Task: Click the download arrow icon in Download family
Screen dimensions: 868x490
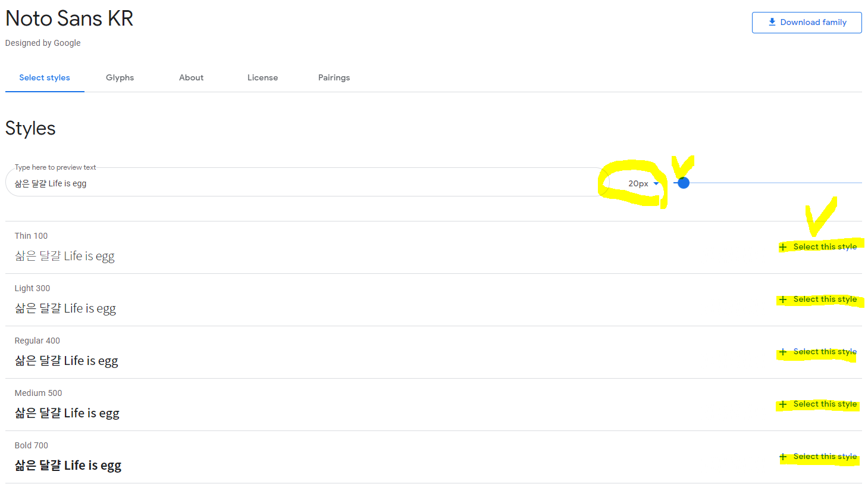Action: (x=772, y=22)
